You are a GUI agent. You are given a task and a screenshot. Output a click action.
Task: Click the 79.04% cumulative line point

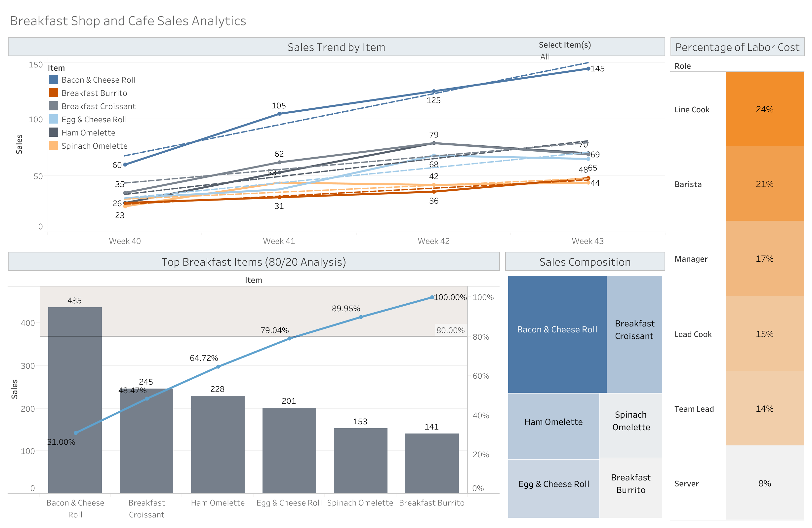[290, 338]
